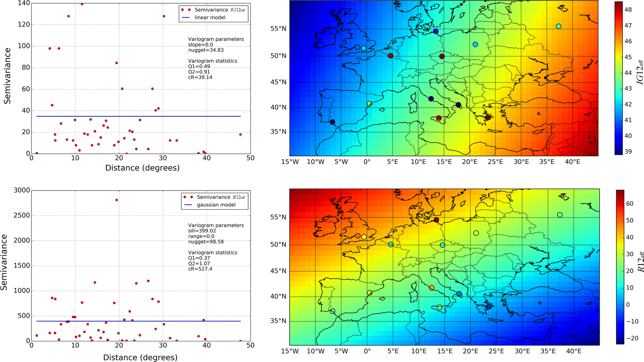The image size is (644, 362).
Task: Click the R12eff colorbar at value −20
Action: [x=620, y=338]
